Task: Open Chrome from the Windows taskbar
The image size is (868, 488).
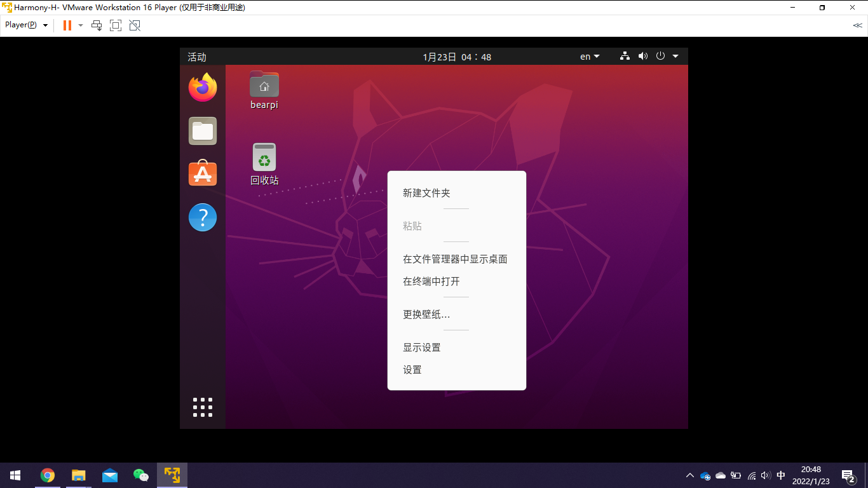Action: click(x=48, y=475)
